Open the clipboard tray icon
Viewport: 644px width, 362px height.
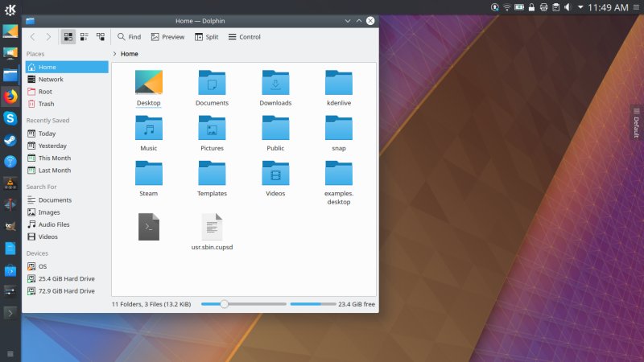click(555, 7)
